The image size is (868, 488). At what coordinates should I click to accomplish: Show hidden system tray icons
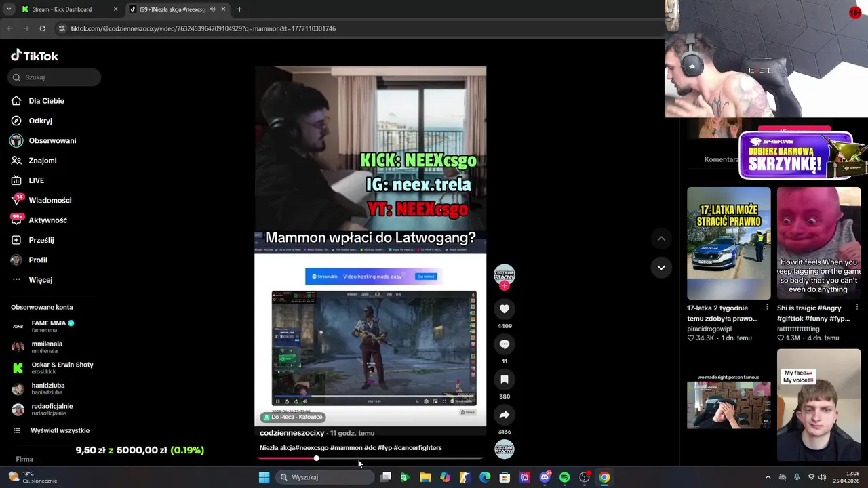768,477
